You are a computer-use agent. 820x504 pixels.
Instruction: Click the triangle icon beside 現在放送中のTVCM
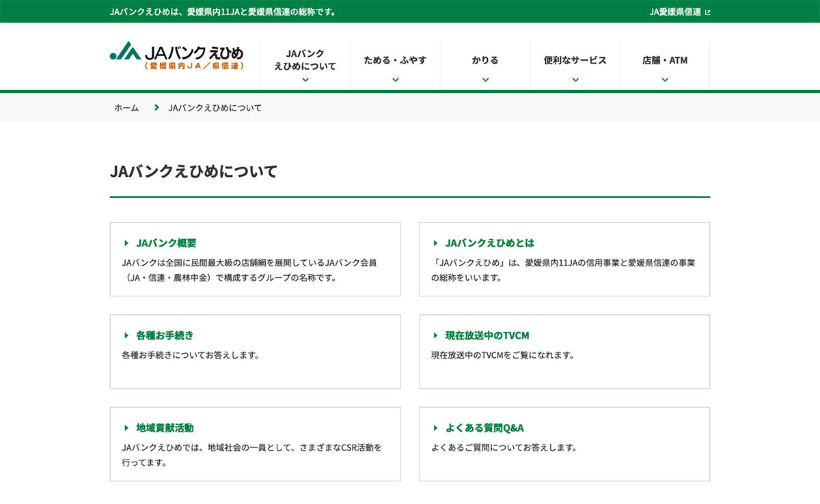pyautogui.click(x=435, y=335)
